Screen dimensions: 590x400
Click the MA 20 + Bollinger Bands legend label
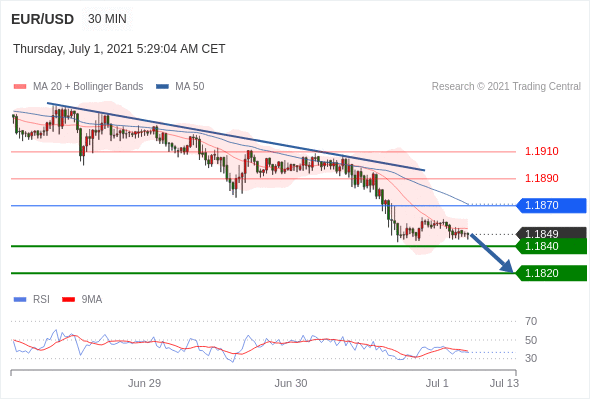(x=88, y=87)
